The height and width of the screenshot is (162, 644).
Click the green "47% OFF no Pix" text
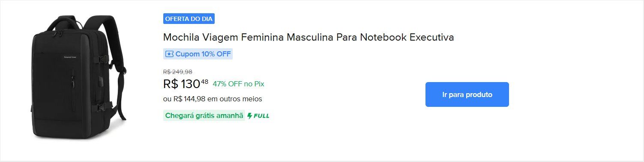pyautogui.click(x=238, y=84)
